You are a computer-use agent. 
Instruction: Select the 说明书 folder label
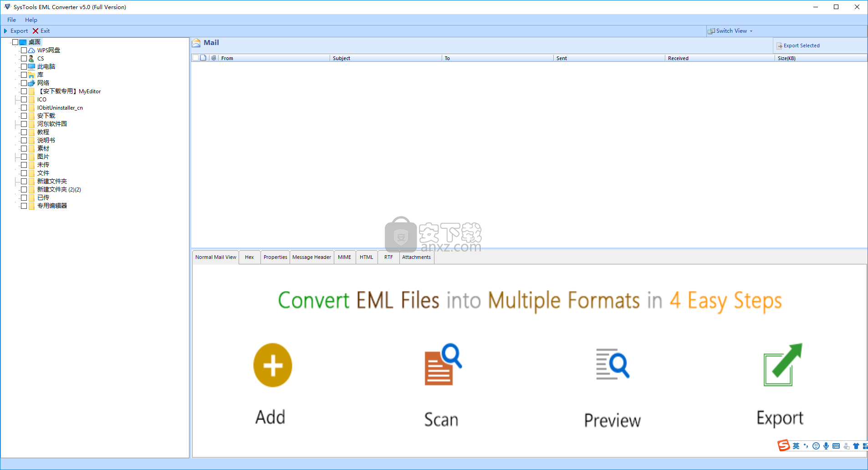click(46, 141)
